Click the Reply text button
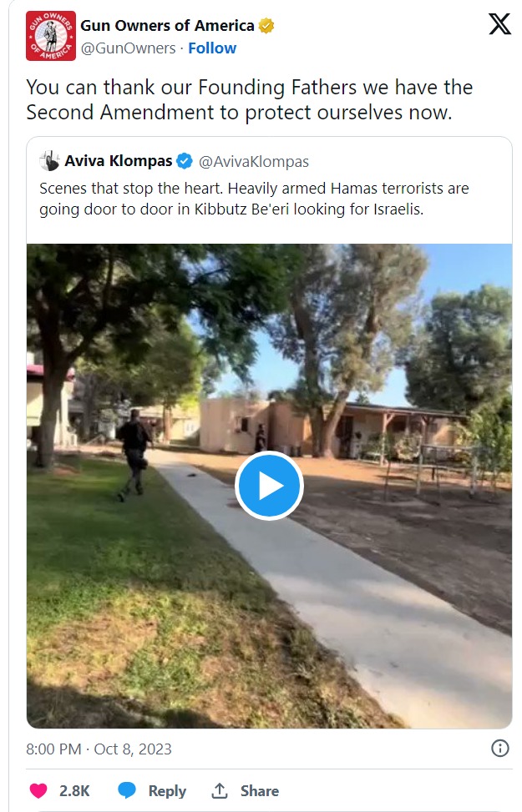Image resolution: width=522 pixels, height=812 pixels. (x=167, y=791)
